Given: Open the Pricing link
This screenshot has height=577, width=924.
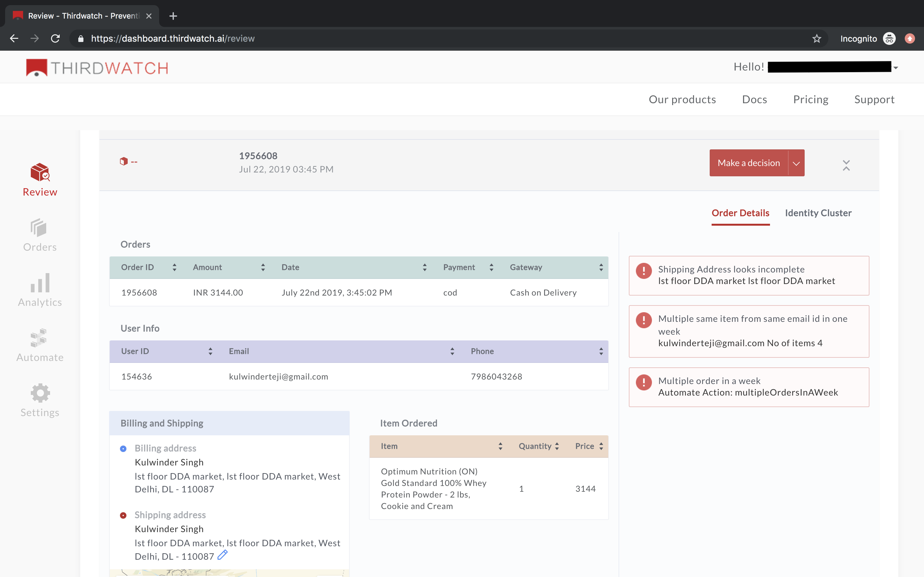Looking at the screenshot, I should [811, 99].
